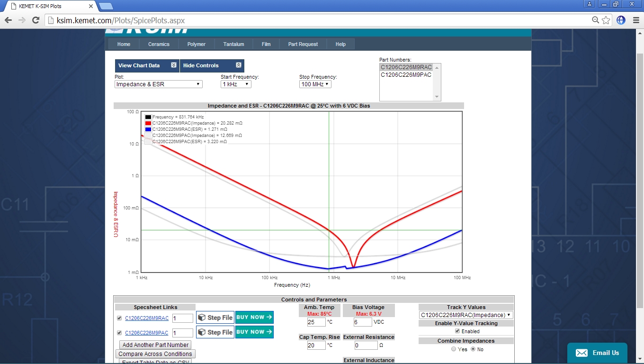Screen dimensions: 644x364
Task: Open the Ceramics menu
Action: (x=159, y=44)
